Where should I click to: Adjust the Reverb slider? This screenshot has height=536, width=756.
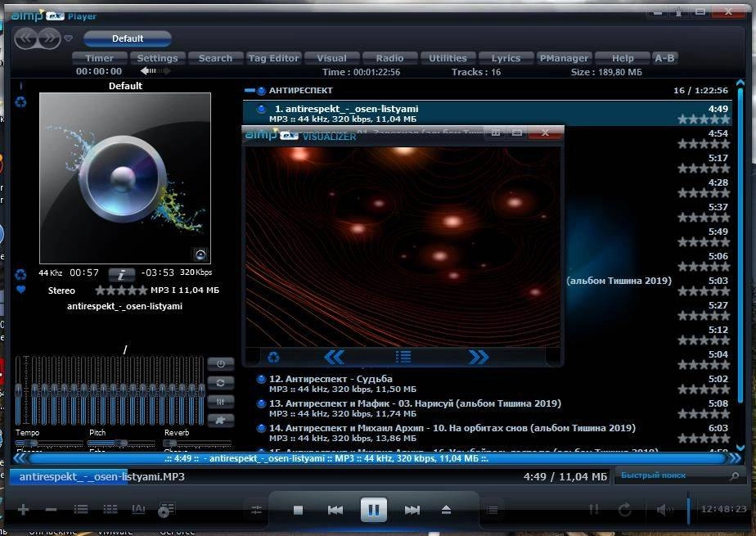point(197,443)
